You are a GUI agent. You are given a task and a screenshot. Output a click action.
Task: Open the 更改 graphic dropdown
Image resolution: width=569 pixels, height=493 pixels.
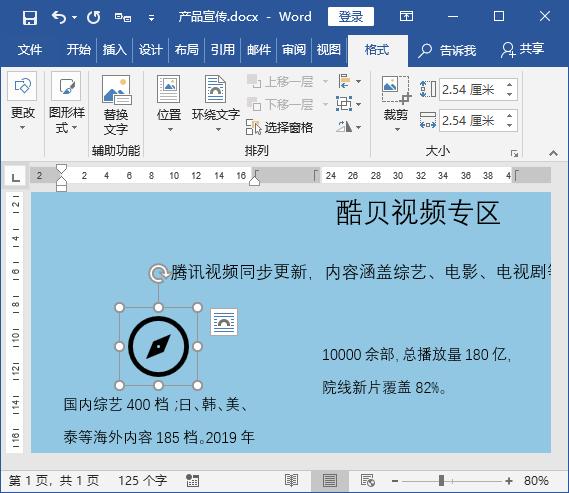pyautogui.click(x=22, y=102)
